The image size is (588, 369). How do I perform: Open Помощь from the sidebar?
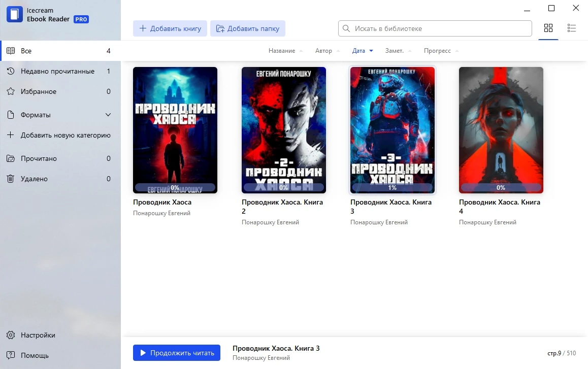(60, 355)
